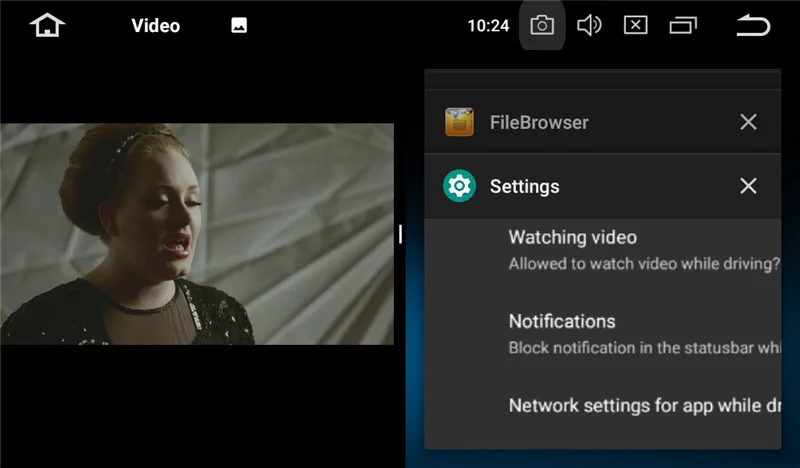Select 'Block notification in the statusbar' description

644,348
